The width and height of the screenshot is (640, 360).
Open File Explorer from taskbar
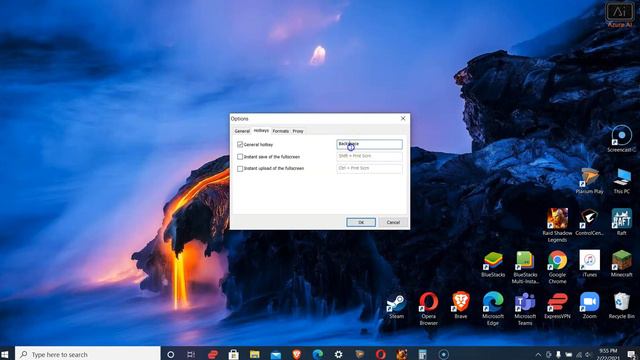[255, 354]
